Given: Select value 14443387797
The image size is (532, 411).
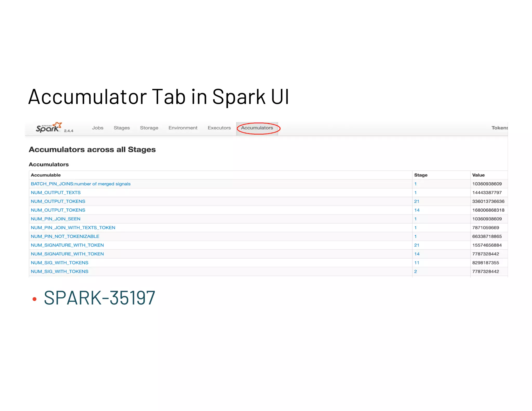Looking at the screenshot, I should coord(487,193).
